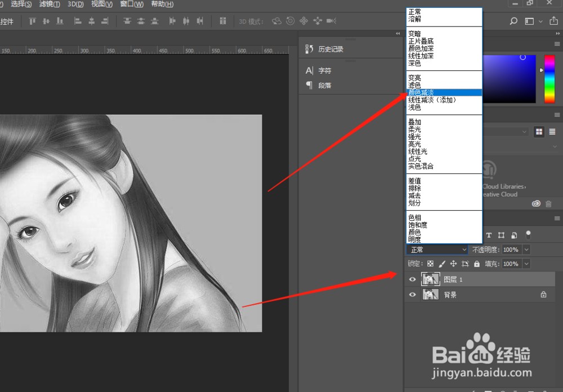Click the distribute vertical centers icon
The image size is (563, 392).
[x=141, y=21]
